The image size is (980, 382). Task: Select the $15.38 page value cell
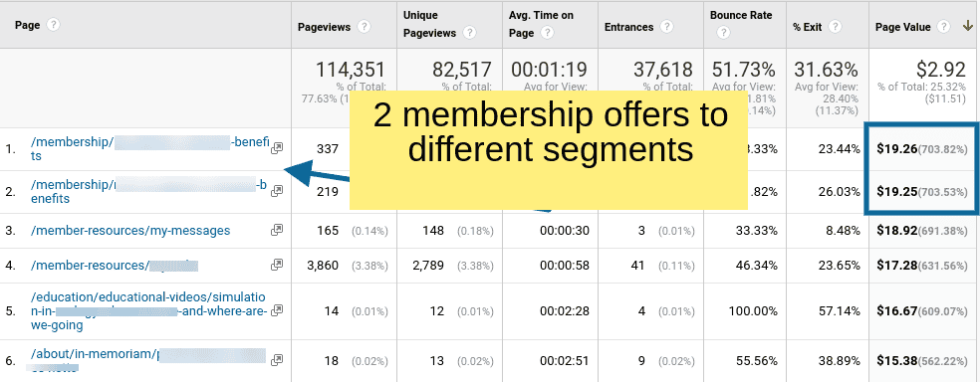(x=922, y=360)
